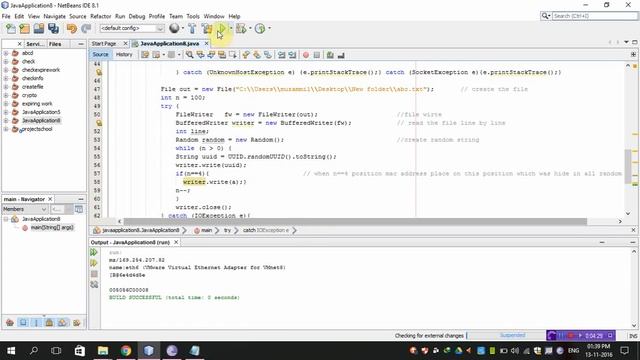The height and width of the screenshot is (360, 640).
Task: Click the Output settings icon below stop button
Action: pos(94,284)
